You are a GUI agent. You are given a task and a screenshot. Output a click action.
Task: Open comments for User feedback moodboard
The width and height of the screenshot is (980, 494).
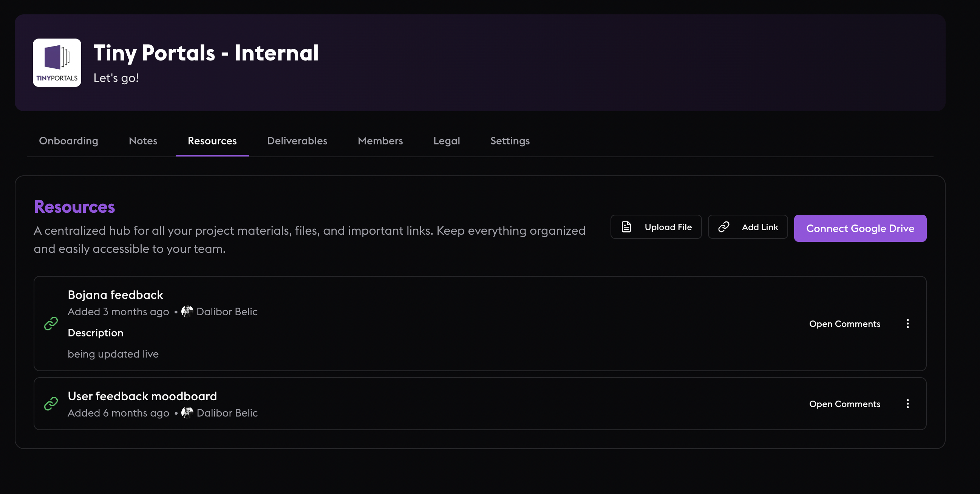tap(845, 404)
